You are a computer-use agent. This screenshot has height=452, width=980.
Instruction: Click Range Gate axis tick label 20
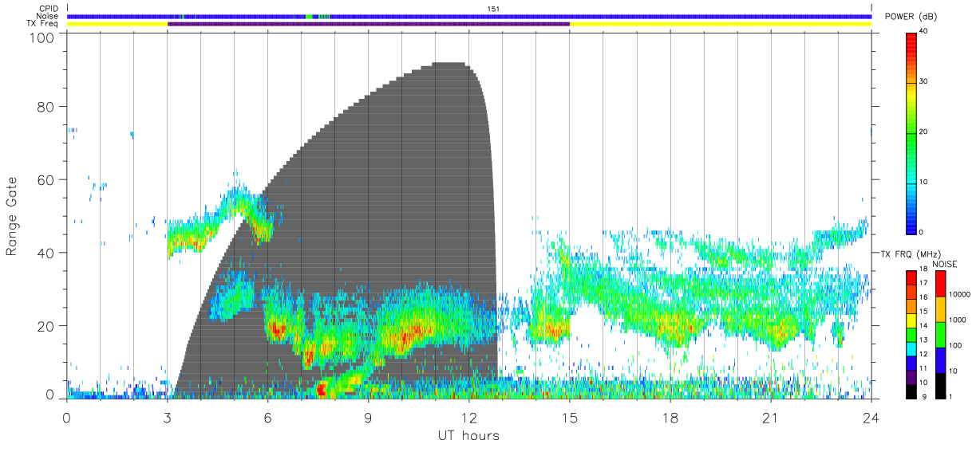[x=45, y=325]
